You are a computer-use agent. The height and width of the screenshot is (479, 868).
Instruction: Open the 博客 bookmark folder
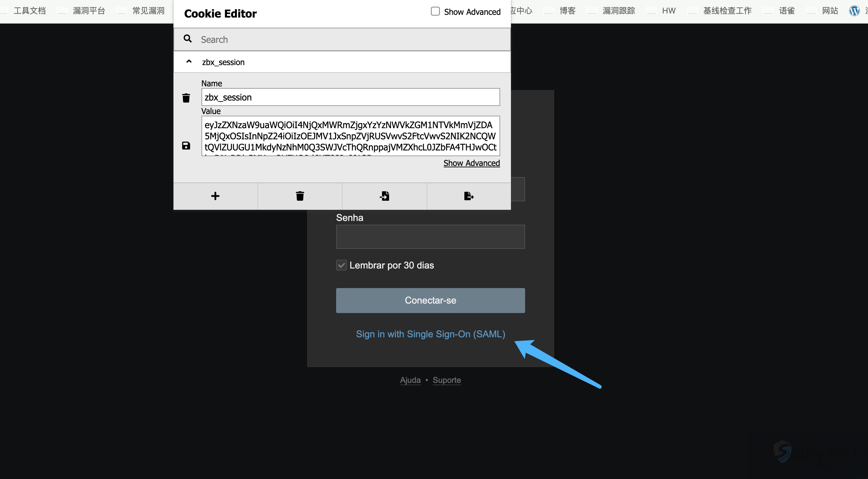[x=567, y=11]
